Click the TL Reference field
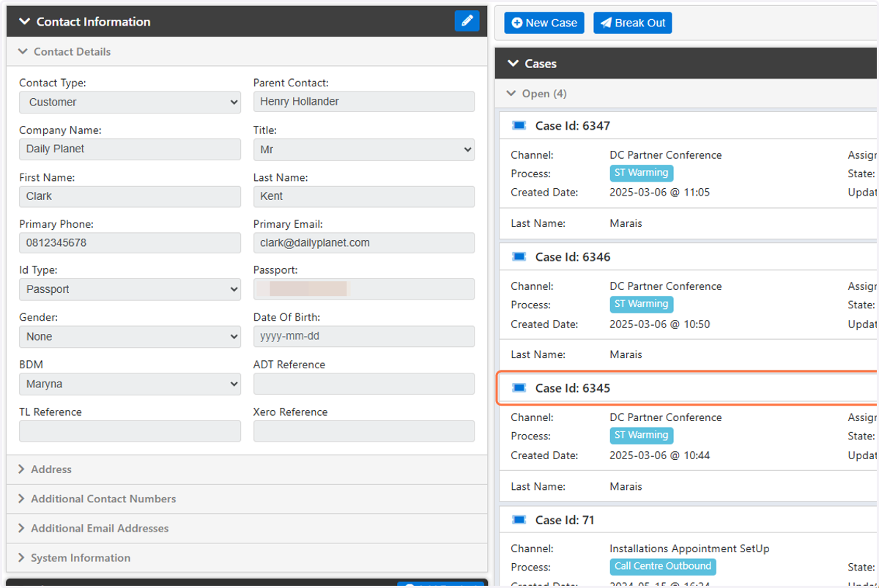 [130, 431]
